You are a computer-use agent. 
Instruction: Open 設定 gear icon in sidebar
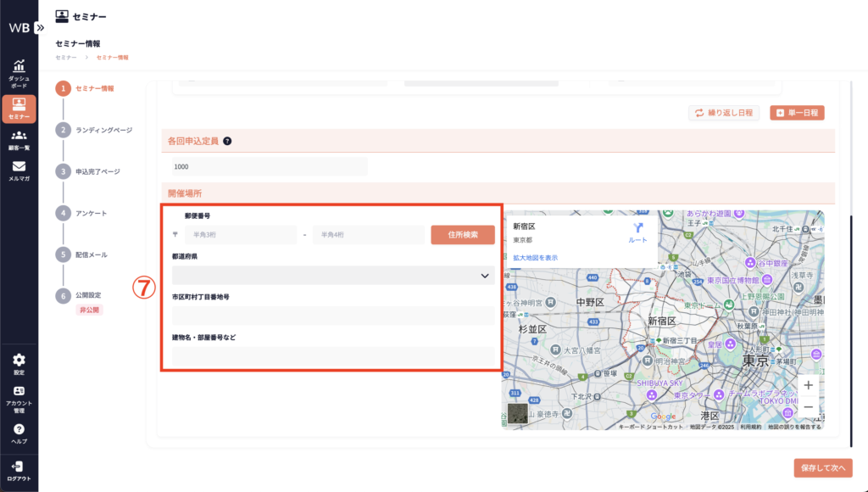point(19,361)
